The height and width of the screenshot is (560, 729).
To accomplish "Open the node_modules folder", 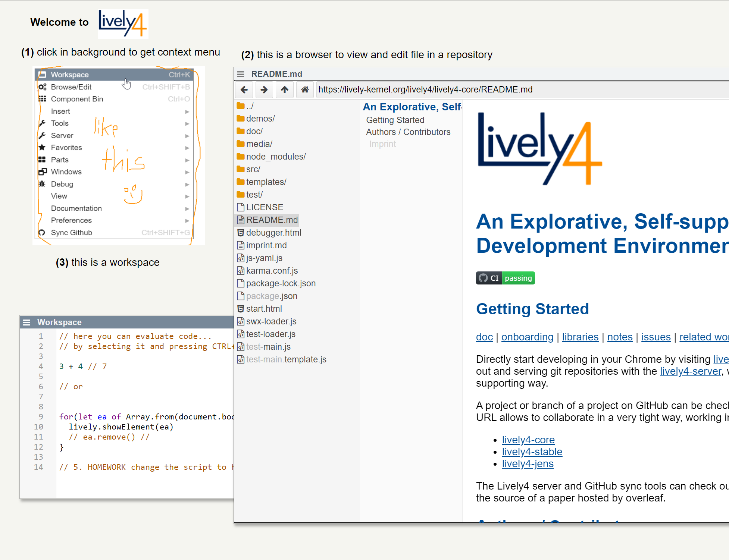I will tap(275, 157).
